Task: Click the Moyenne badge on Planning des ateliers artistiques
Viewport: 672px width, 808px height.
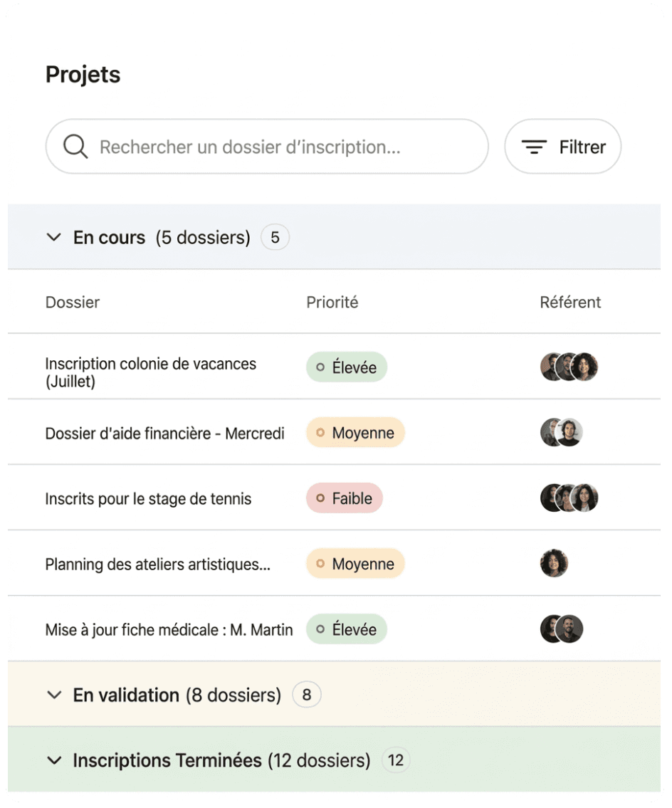Action: pyautogui.click(x=355, y=564)
